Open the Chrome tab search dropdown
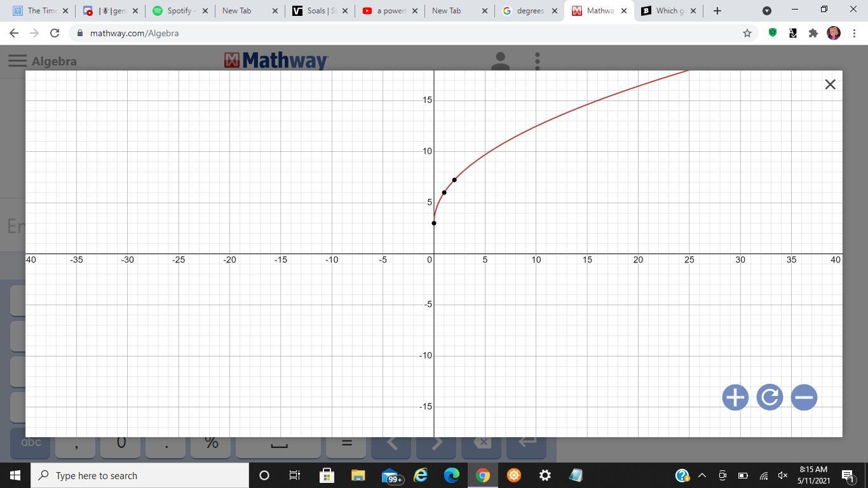Screen dimensions: 868x488 pos(767,11)
